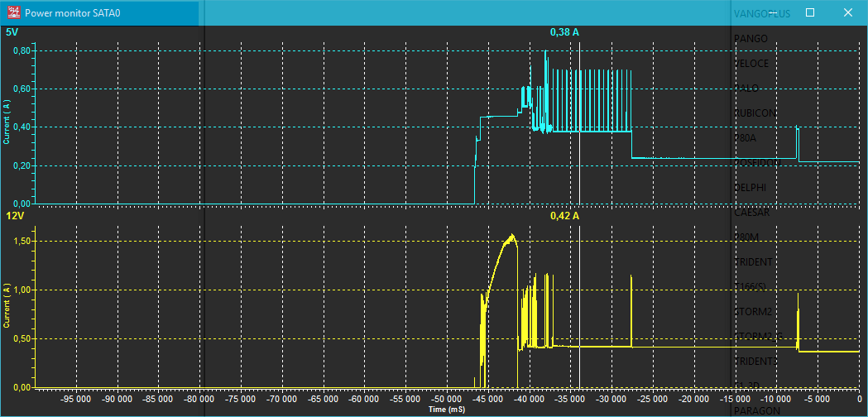Click the 0,38 A cursor readout
Image resolution: width=868 pixels, height=417 pixels.
[564, 32]
